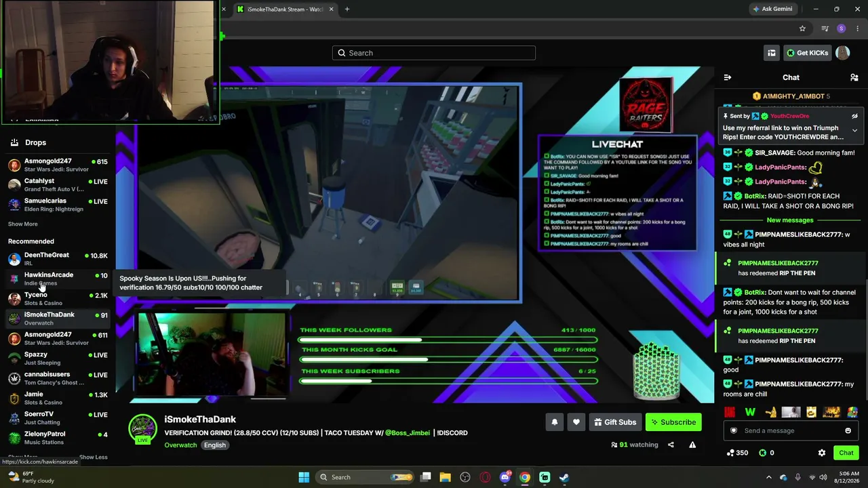The width and height of the screenshot is (868, 488).
Task: Open cannabisusers channel in sidebar
Action: tap(58, 378)
